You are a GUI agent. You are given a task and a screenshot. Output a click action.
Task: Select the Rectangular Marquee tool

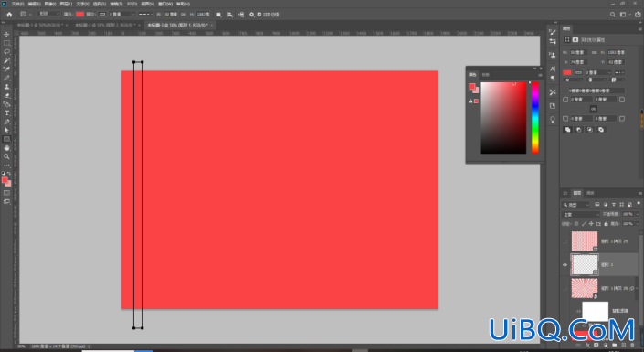click(6, 43)
